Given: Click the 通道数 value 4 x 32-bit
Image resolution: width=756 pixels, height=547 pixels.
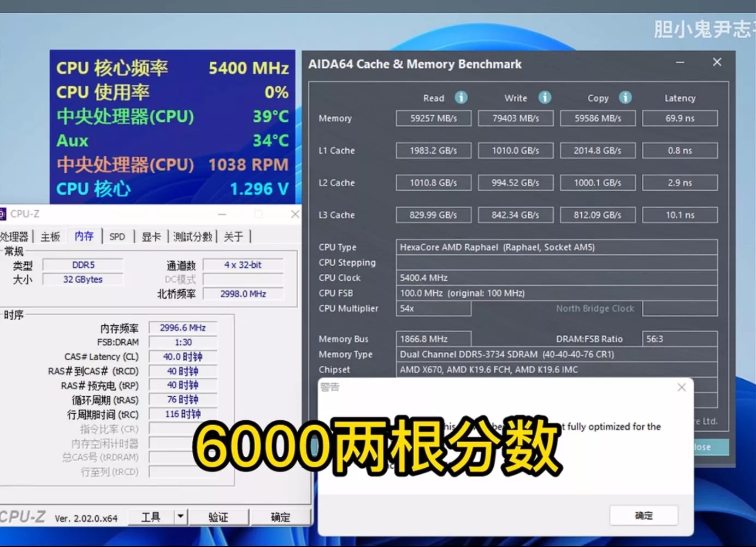Looking at the screenshot, I should (x=243, y=265).
